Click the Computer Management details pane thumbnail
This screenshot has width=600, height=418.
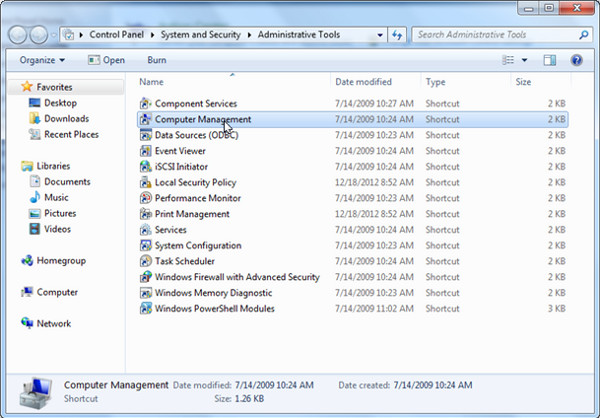(x=35, y=393)
